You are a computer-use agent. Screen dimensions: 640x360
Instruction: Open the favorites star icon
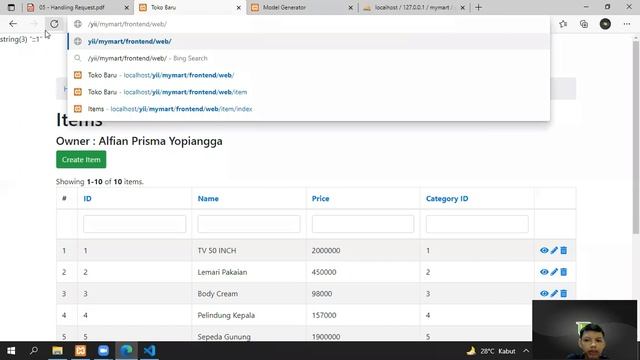563,24
